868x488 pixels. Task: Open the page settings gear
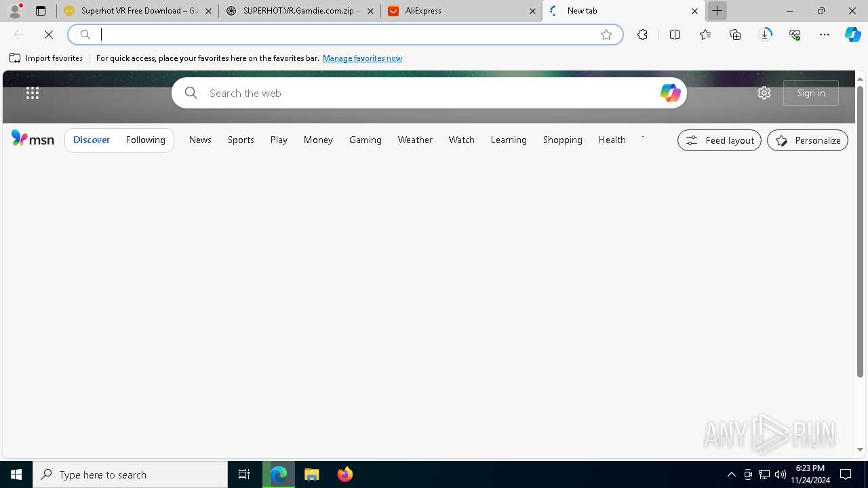764,93
